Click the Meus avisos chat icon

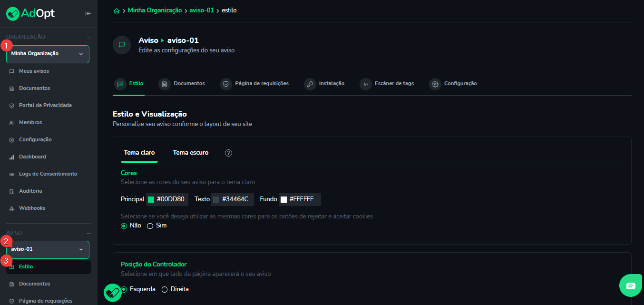11,71
